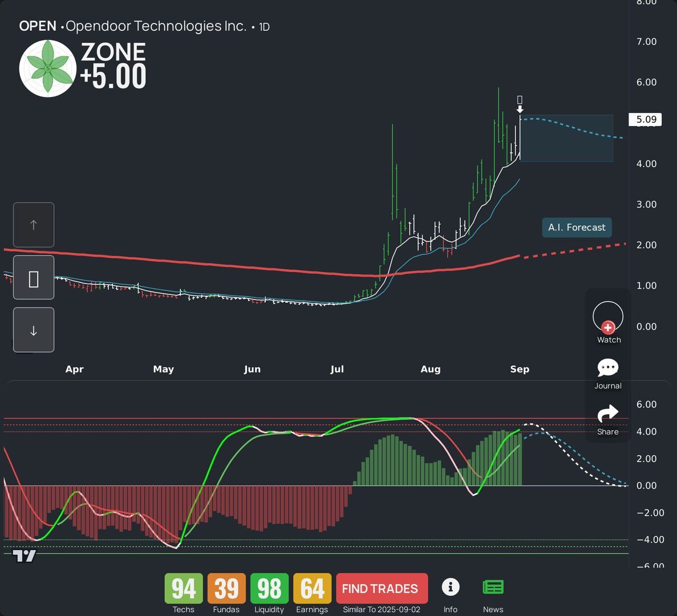Screen dimensions: 677x616
Task: Click the up arrow navigation button
Action: [34, 225]
